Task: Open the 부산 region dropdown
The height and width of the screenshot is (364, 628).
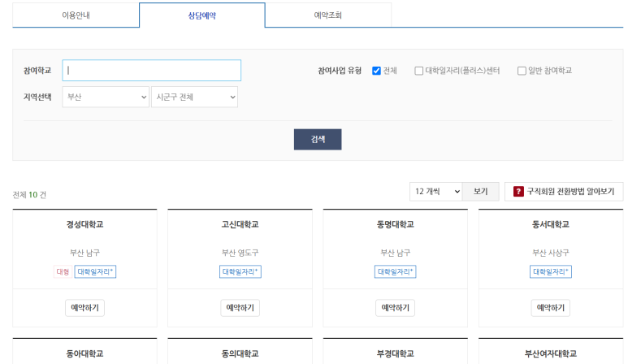Action: (x=106, y=97)
